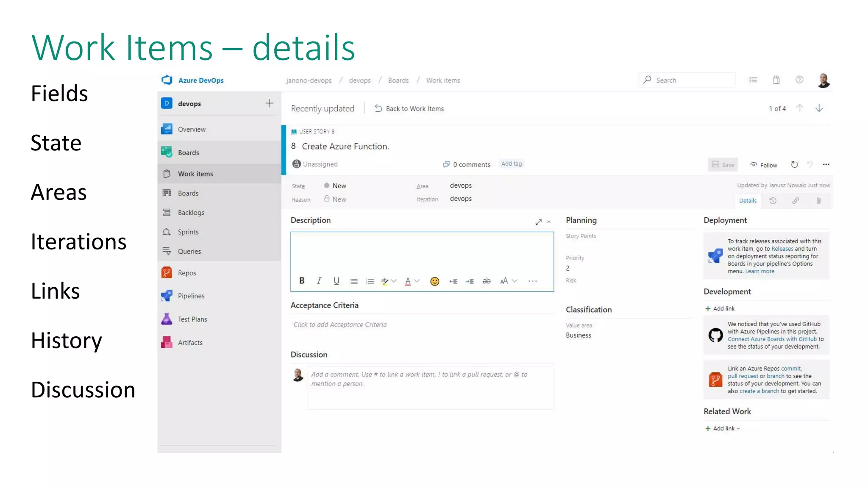Open Pipelines in the sidebar

(191, 296)
